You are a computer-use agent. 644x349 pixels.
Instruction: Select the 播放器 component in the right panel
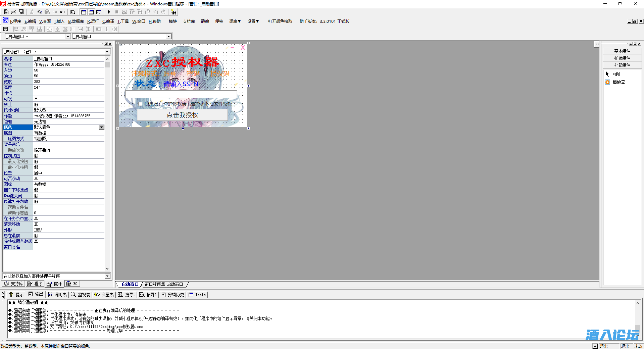[617, 82]
